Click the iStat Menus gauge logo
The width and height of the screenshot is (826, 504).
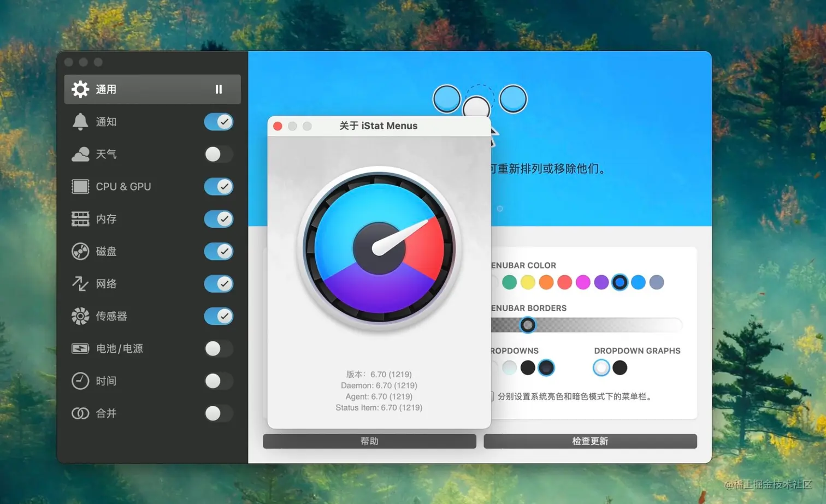[x=379, y=248]
